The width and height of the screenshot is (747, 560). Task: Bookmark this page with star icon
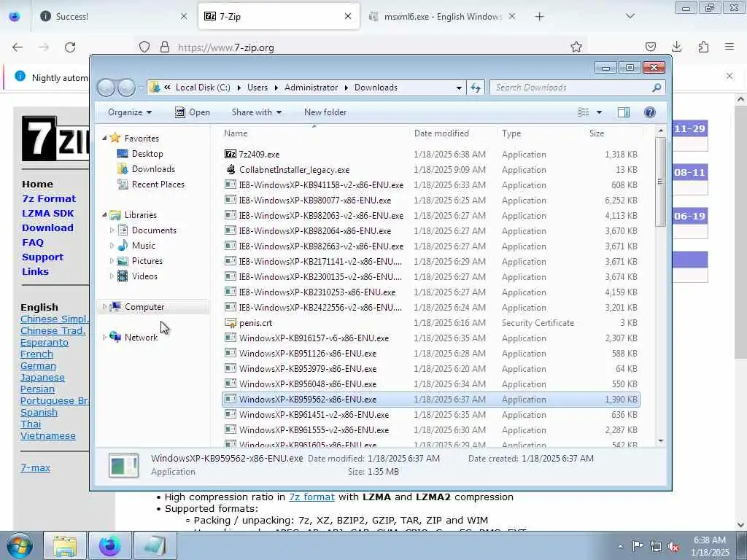(x=576, y=47)
